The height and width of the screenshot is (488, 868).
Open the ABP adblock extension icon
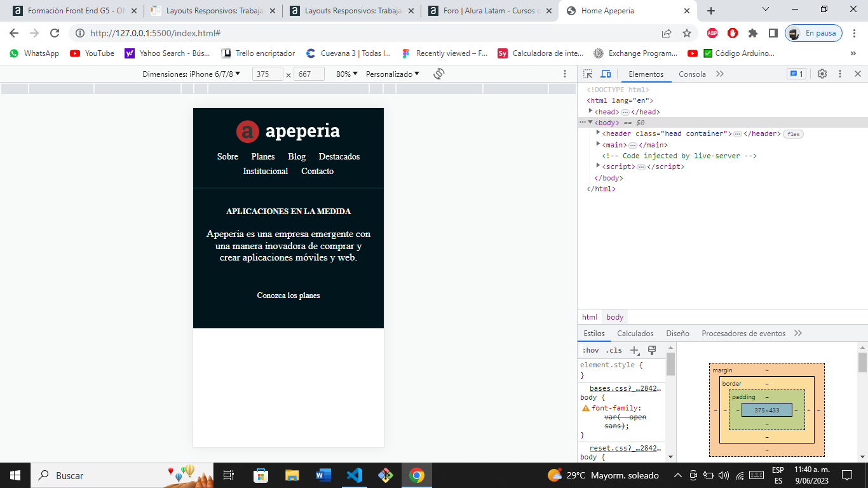(x=712, y=33)
